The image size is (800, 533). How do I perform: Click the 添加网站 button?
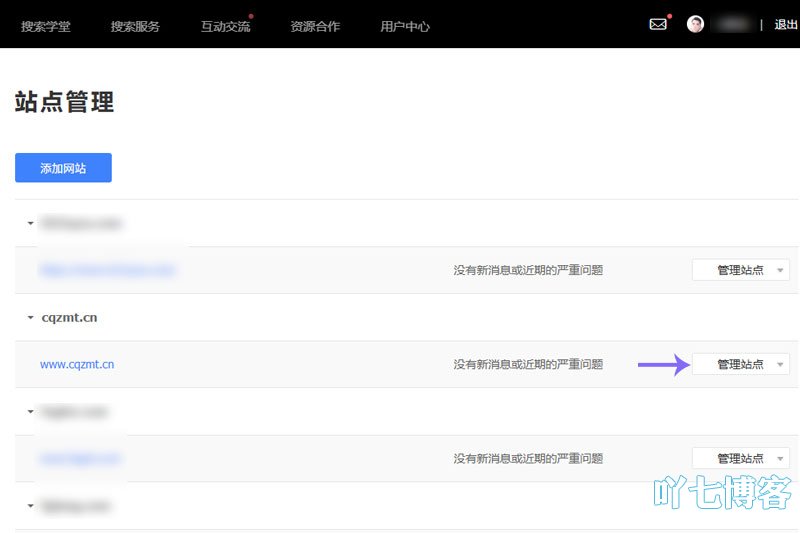point(63,168)
